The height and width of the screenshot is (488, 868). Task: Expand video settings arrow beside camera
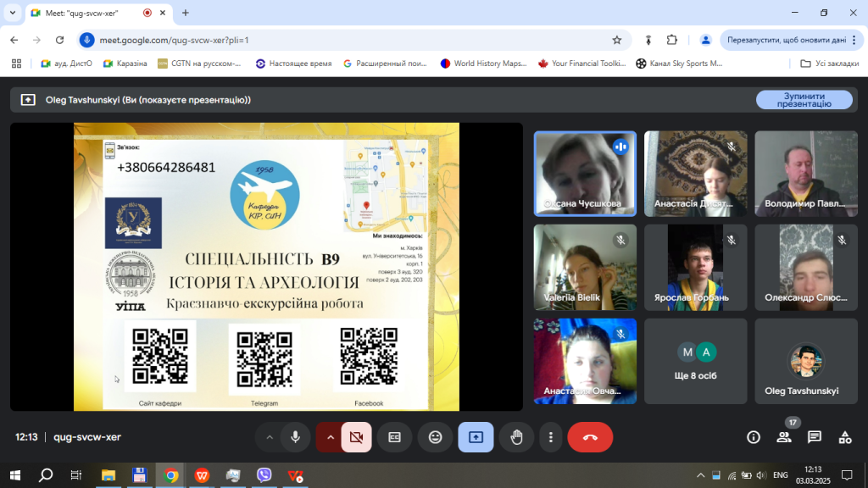click(331, 437)
